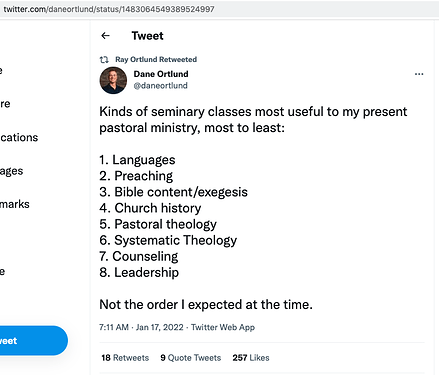Click the Dane Ortlund display name
This screenshot has height=375, width=439.
click(x=161, y=74)
